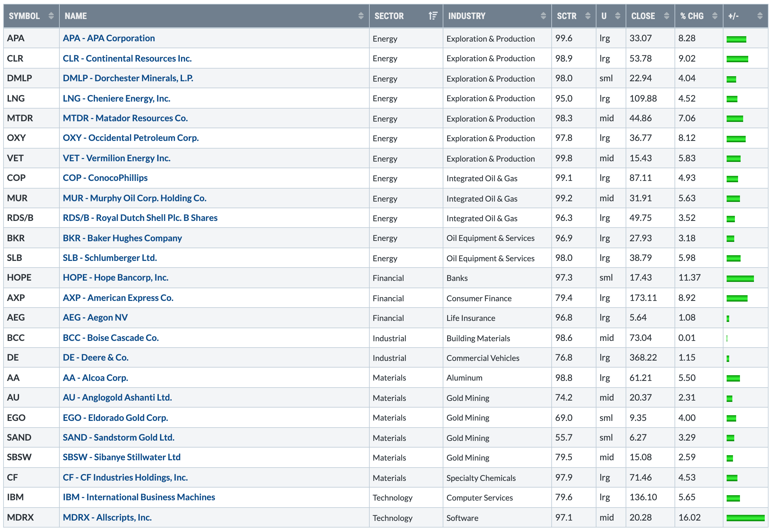Click sort arrows in SYMBOL column header
773x532 pixels.
(51, 16)
